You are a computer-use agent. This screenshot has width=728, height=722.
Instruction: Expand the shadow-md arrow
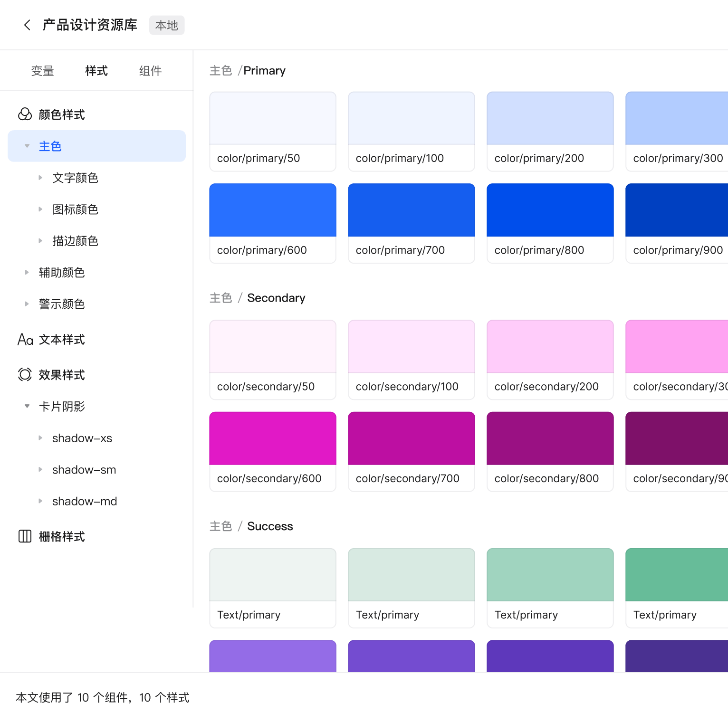tap(40, 501)
